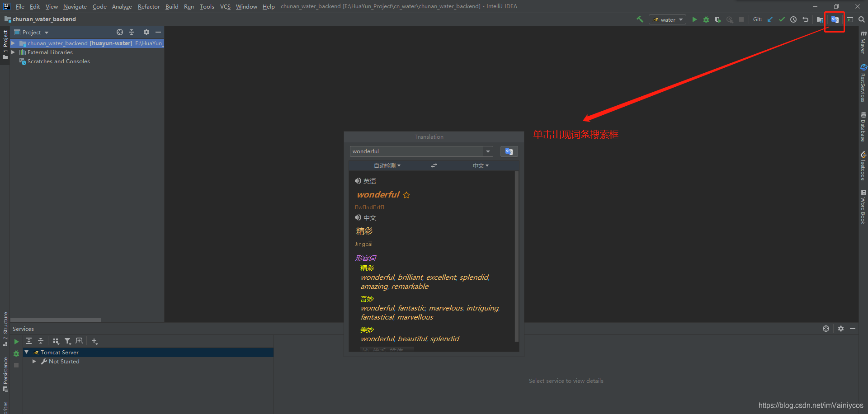Viewport: 868px width, 414px height.
Task: Click Add Service plus button
Action: coord(94,341)
